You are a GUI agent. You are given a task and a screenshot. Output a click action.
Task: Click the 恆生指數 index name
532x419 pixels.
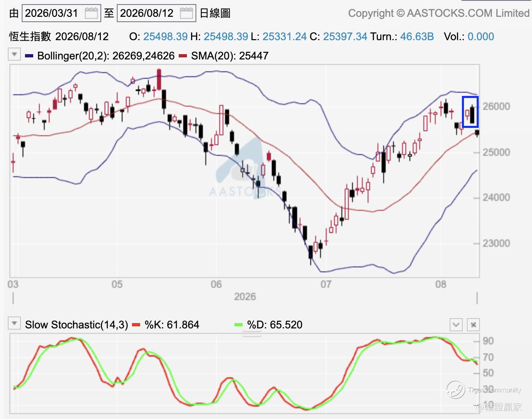[30, 36]
